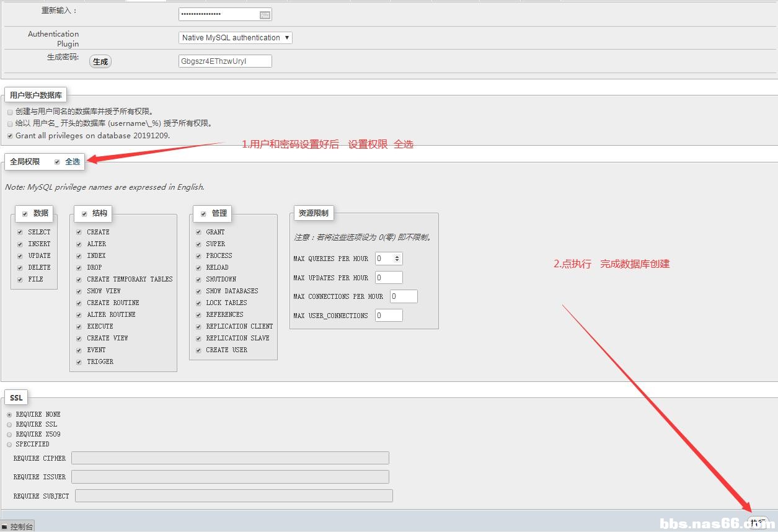Toggle the SHUTDOWN privilege checkbox
The height and width of the screenshot is (532, 778).
click(x=198, y=280)
